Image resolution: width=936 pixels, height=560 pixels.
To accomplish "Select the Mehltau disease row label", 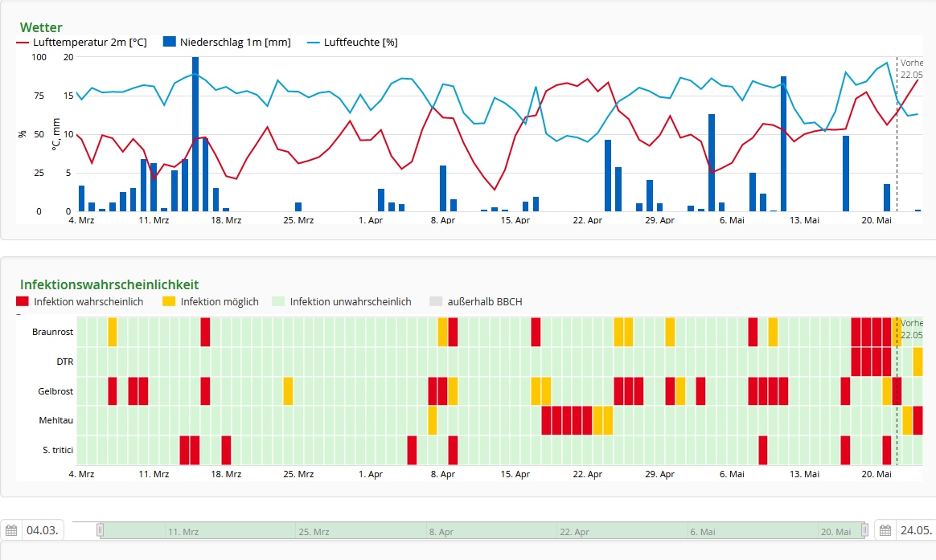I will pos(55,420).
